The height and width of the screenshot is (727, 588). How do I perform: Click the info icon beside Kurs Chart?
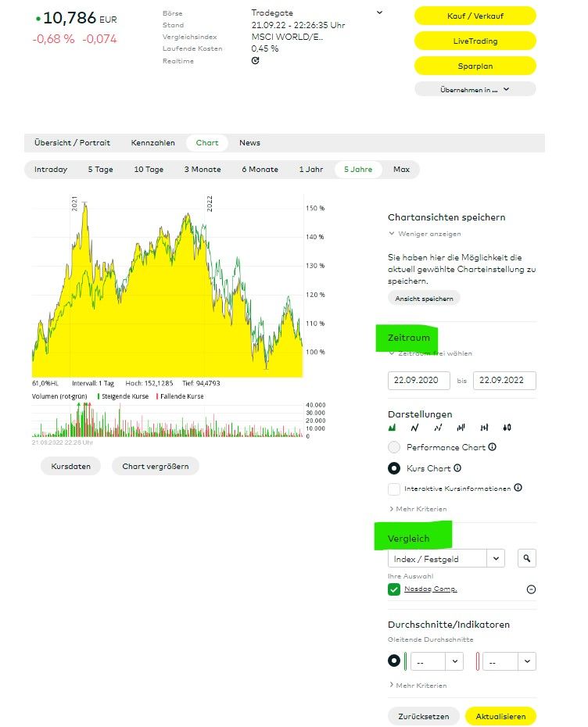coord(457,468)
